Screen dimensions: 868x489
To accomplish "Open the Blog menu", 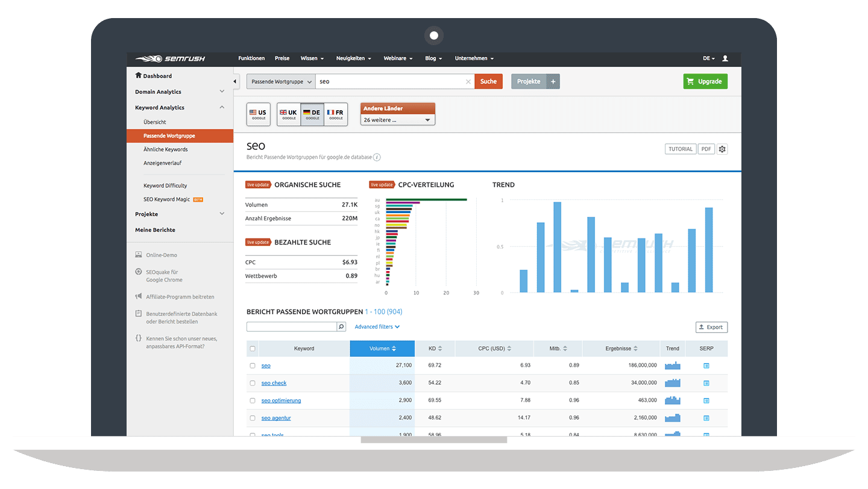I will click(433, 58).
